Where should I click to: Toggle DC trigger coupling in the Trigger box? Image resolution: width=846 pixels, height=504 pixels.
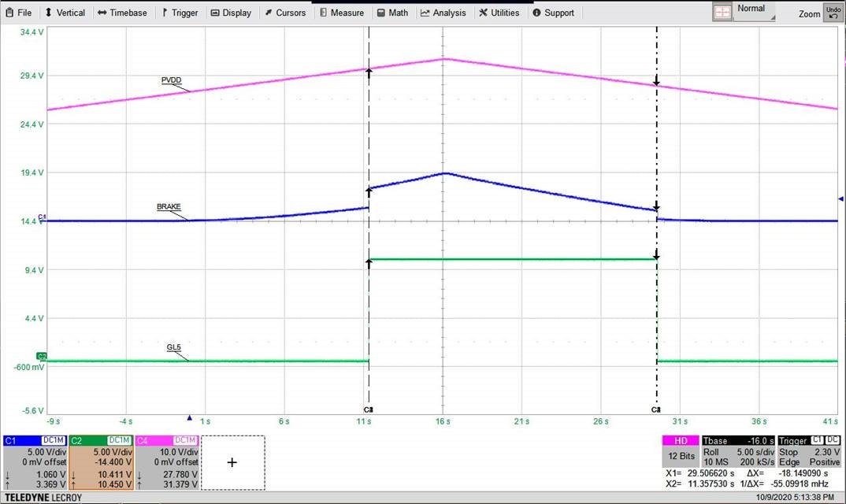click(834, 440)
